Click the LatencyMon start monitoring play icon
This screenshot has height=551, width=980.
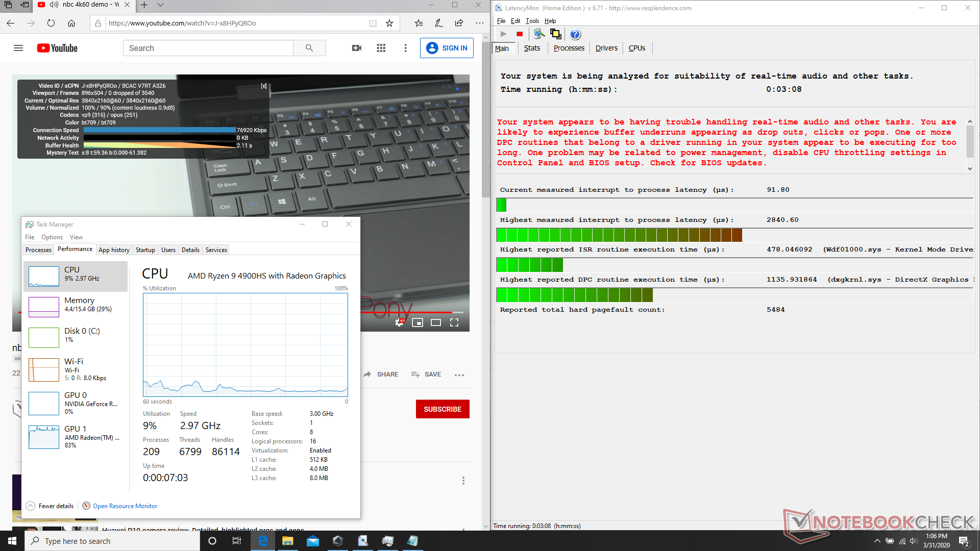coord(503,34)
